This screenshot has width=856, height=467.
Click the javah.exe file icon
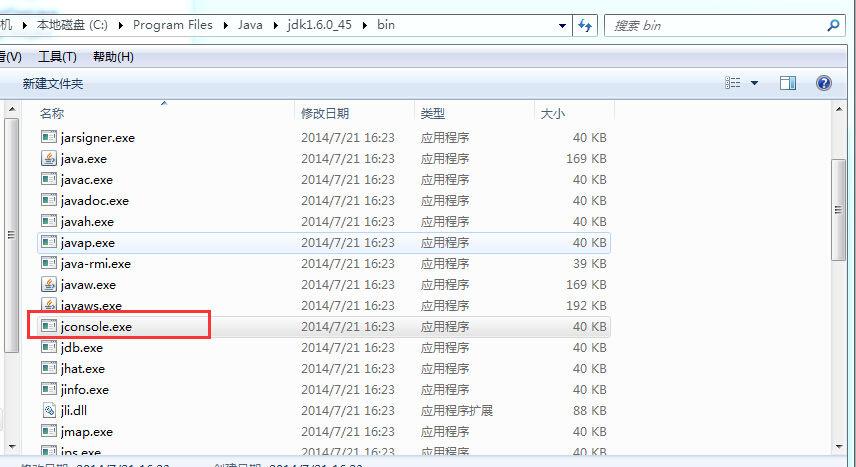[x=49, y=221]
